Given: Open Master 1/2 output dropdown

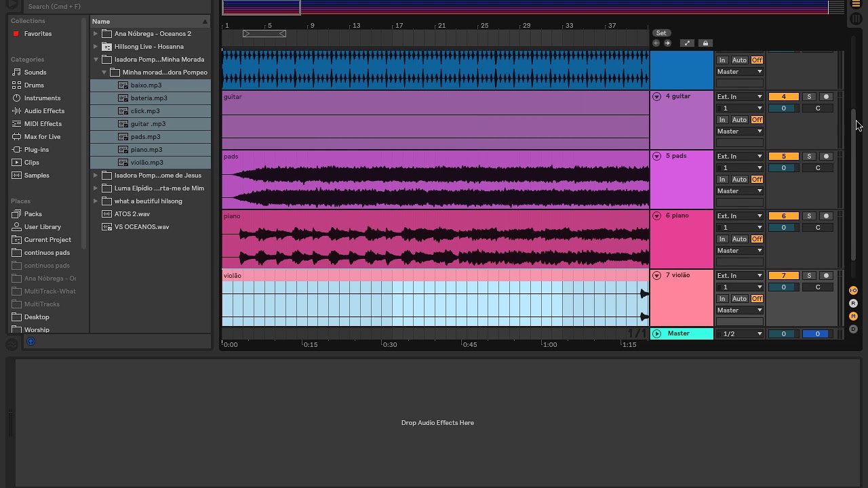Looking at the screenshot, I should 740,334.
